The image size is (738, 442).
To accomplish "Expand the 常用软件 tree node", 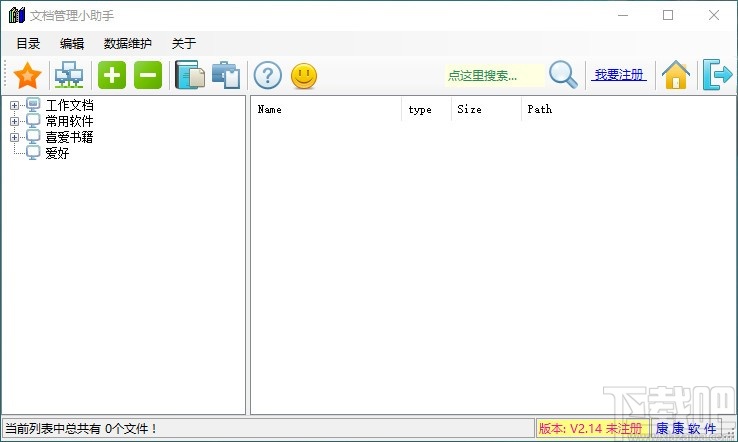I will pos(14,121).
